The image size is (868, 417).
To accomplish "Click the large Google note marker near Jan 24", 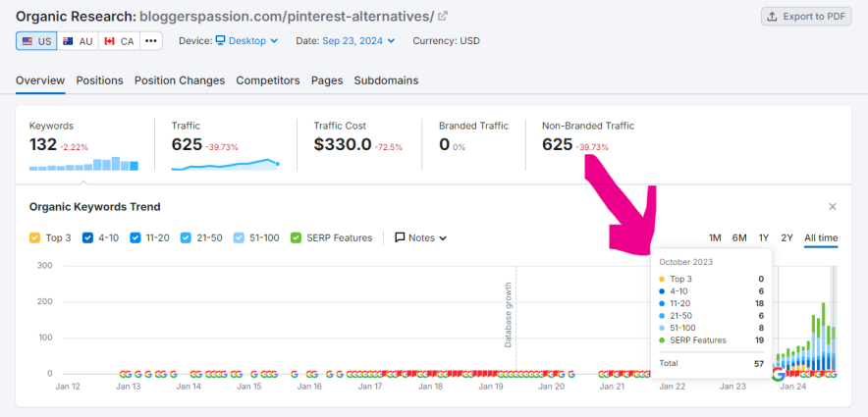I will [x=779, y=374].
